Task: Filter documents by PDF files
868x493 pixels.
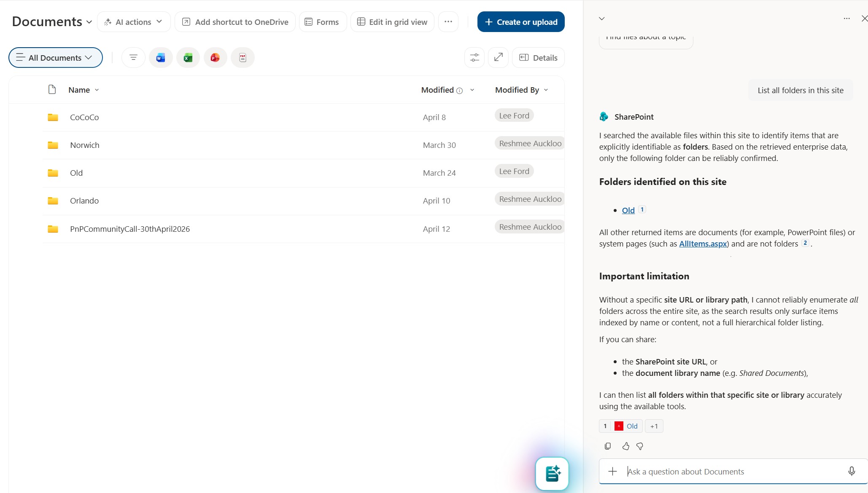Action: coord(243,57)
